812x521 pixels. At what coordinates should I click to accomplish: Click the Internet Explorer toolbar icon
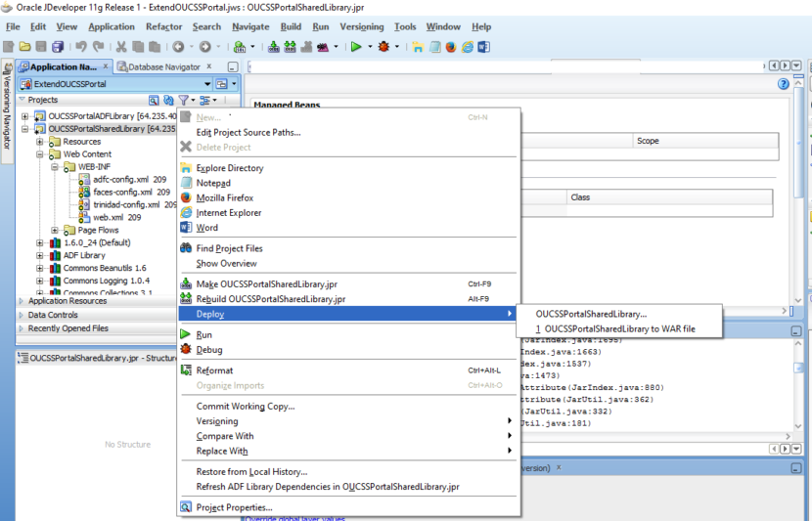click(468, 47)
